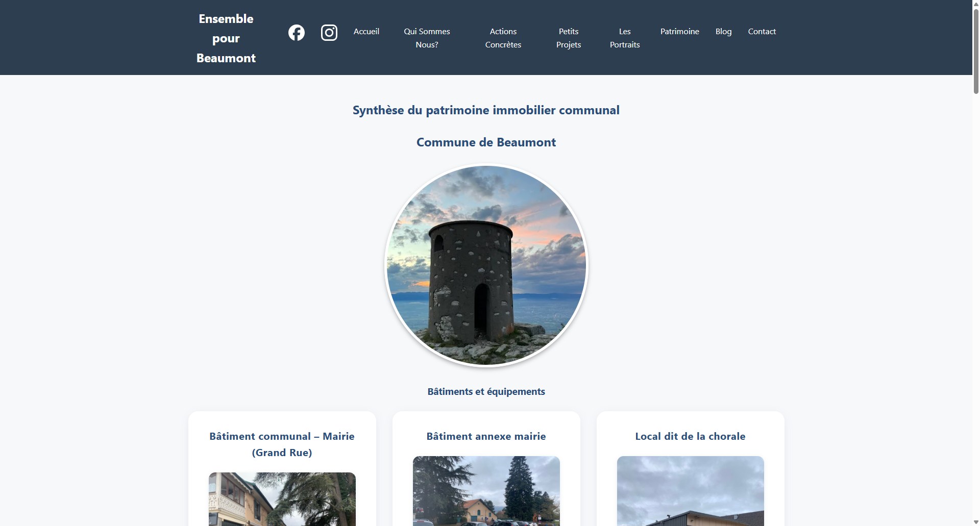Click the Bâtiment annexe mairie photo
980x526 pixels.
pos(486,491)
